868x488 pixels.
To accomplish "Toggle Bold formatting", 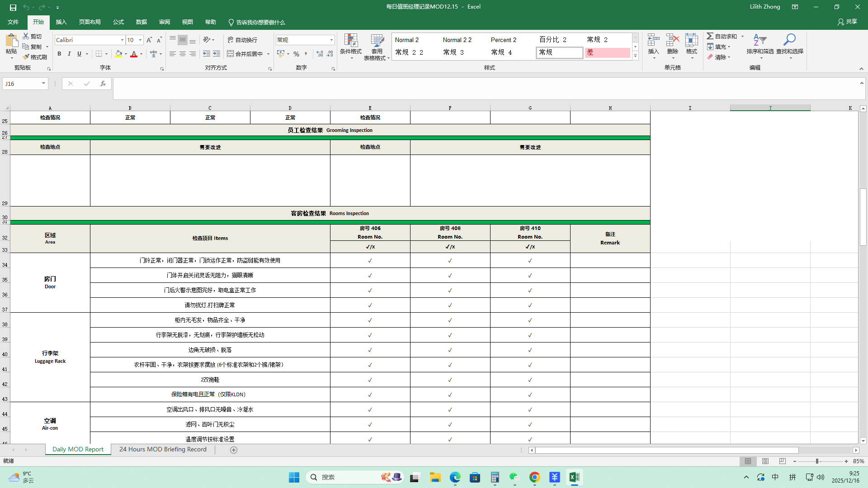I will point(59,54).
